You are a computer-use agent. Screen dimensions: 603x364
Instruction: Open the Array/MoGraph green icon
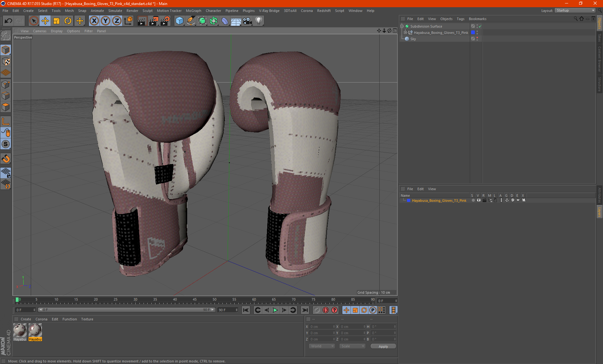(214, 21)
